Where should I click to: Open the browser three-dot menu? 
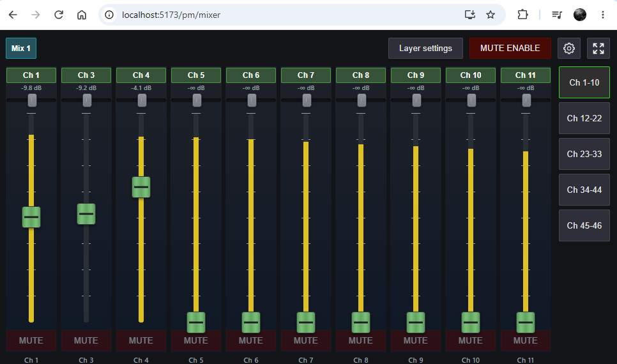tap(602, 15)
